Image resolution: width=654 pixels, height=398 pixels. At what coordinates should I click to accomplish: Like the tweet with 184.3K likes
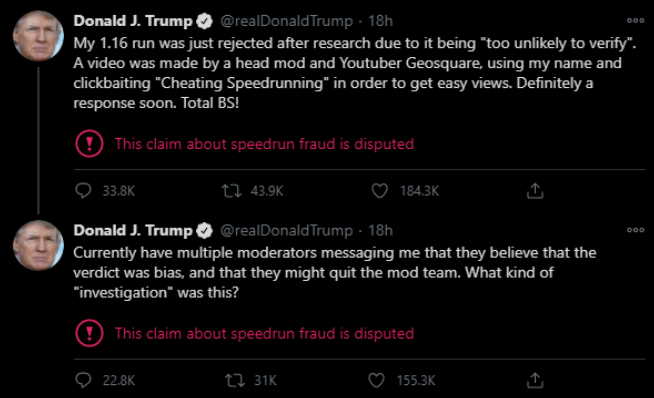pyautogui.click(x=380, y=191)
